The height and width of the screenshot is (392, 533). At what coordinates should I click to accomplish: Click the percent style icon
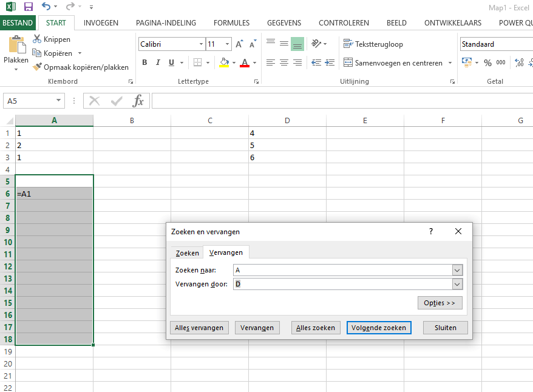click(487, 63)
